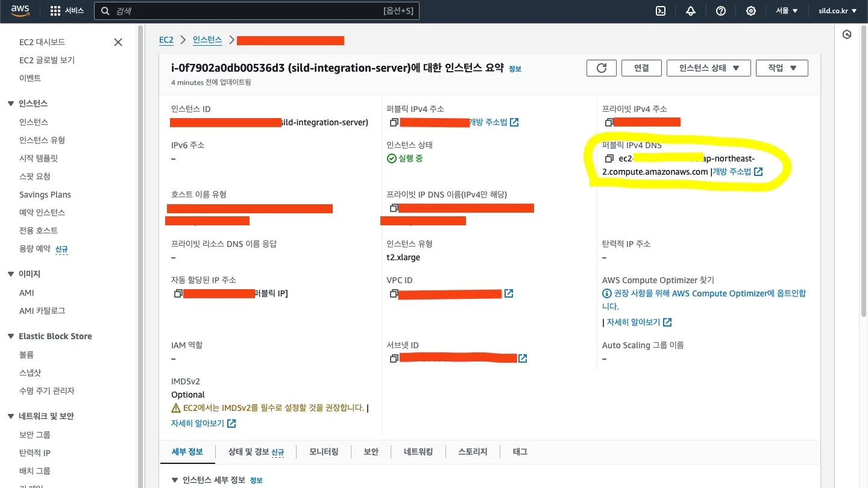
Task: Open 스팟 요청 in sidebar
Action: tap(35, 177)
